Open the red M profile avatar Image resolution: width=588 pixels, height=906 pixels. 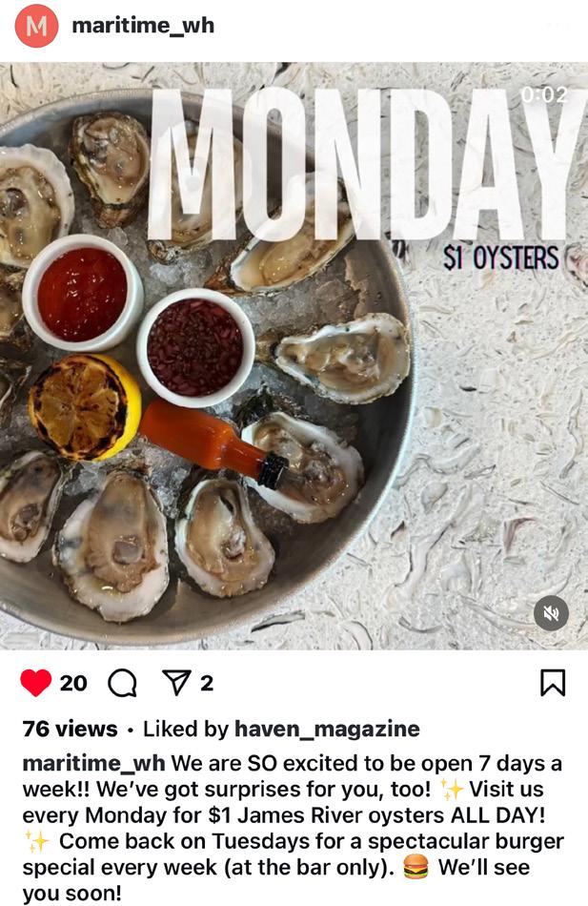point(36,26)
